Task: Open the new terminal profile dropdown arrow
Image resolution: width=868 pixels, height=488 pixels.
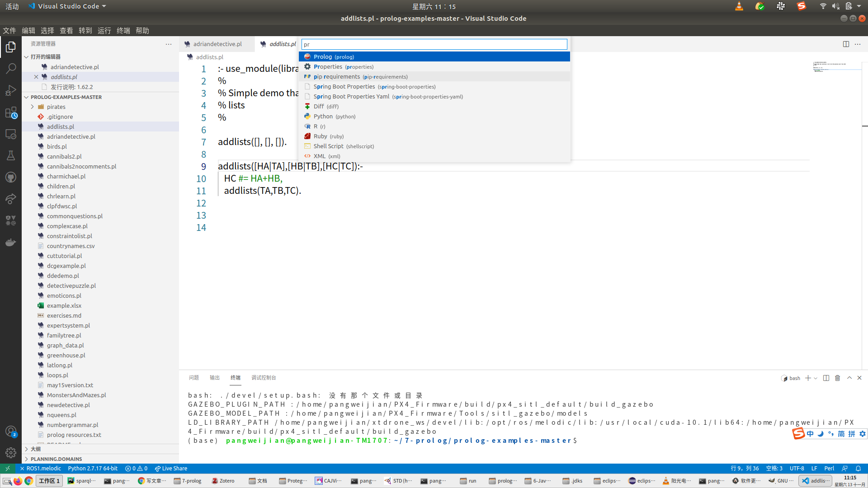Action: click(x=816, y=378)
